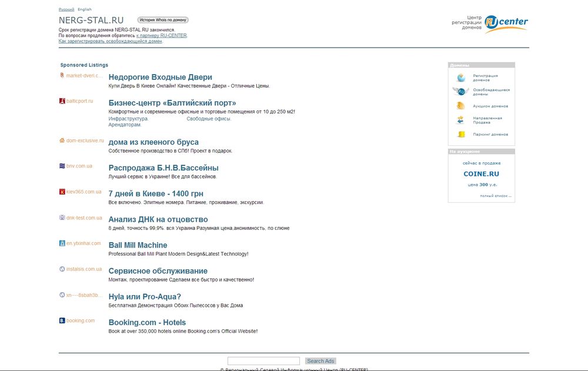Open Направленная Продажа sidebar link
Image resolution: width=588 pixels, height=371 pixels.
tap(487, 120)
